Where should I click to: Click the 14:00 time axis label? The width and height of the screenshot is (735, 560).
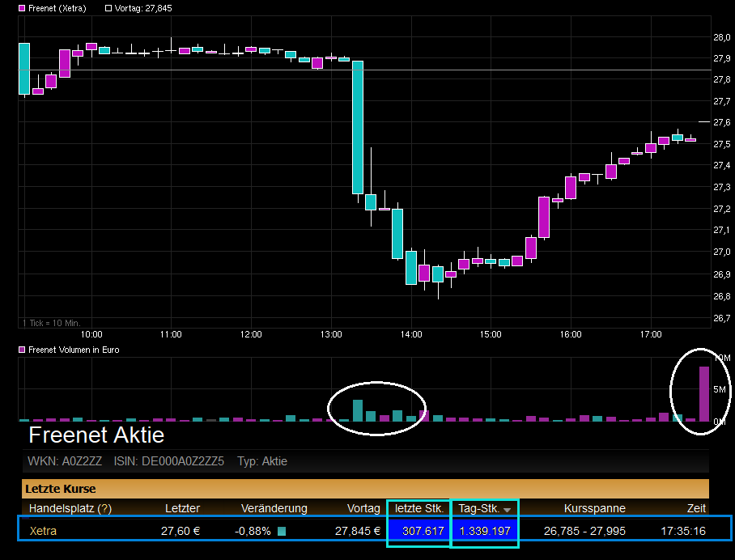click(x=411, y=334)
